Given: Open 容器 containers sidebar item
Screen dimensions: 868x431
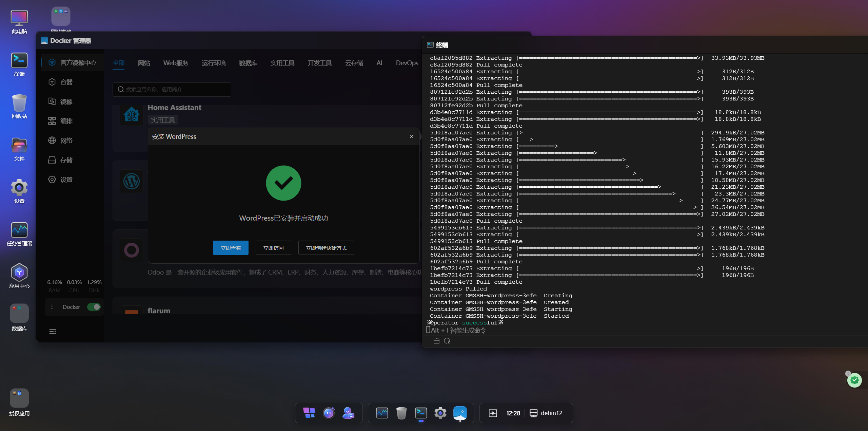Looking at the screenshot, I should click(x=66, y=82).
